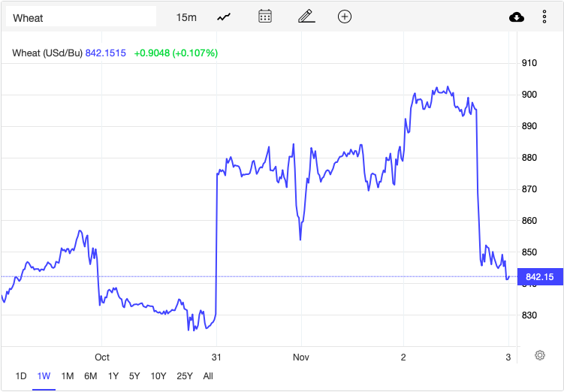Open the chart type line icon
This screenshot has height=392, width=564.
pos(224,17)
